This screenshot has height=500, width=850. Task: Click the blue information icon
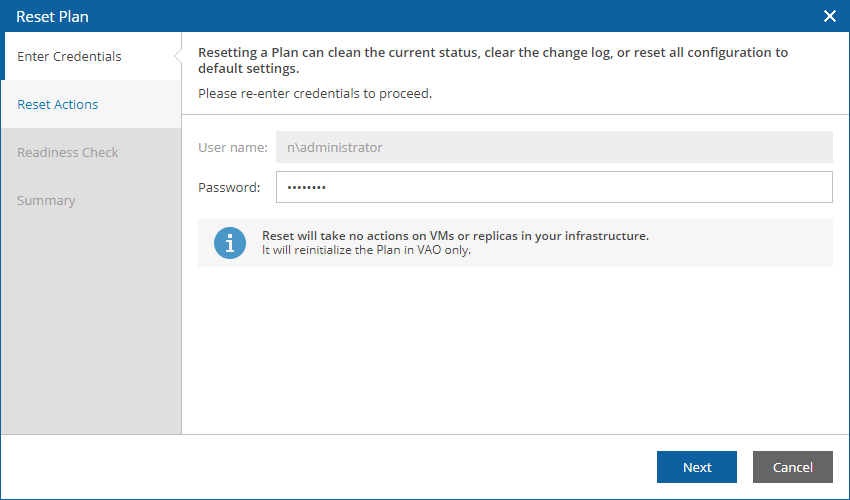tap(230, 242)
